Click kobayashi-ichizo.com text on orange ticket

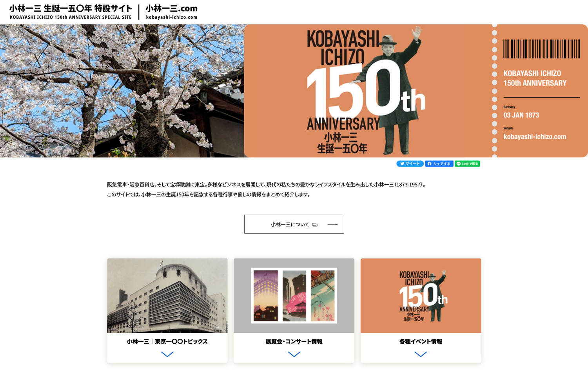coord(535,137)
